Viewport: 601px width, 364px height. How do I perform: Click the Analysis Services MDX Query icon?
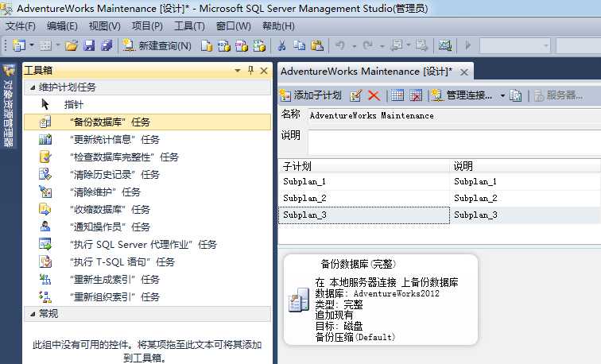tap(224, 46)
